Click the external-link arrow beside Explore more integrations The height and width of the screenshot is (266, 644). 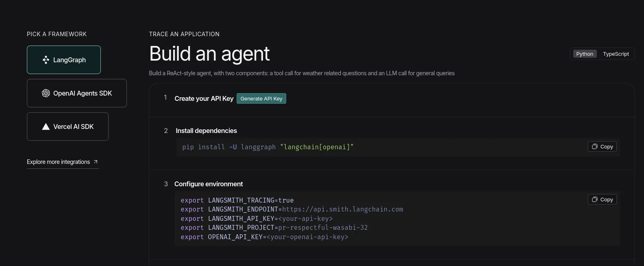[96, 162]
